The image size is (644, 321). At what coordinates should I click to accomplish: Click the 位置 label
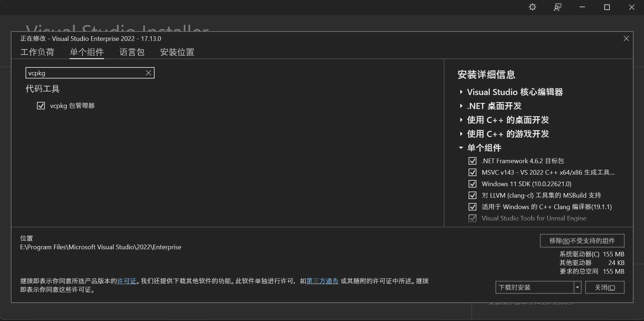coord(27,238)
